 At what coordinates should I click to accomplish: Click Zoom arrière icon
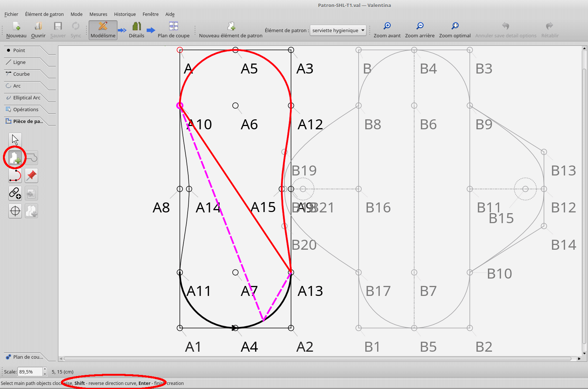point(420,30)
